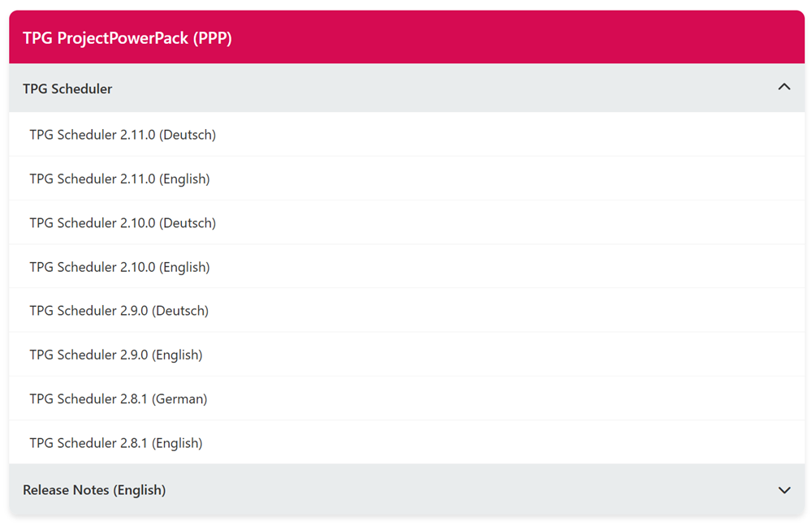Click TPG Scheduler 2.8.1 (English) link

pyautogui.click(x=116, y=443)
